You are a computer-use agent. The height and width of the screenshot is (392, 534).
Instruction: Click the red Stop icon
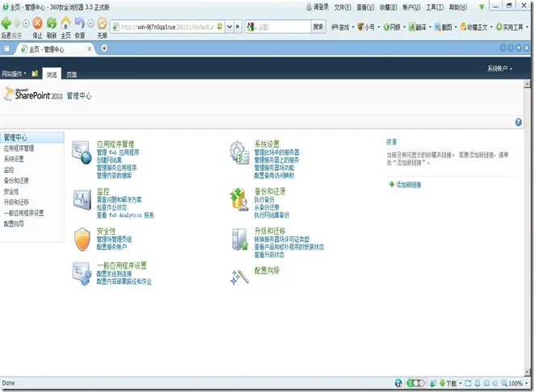point(37,23)
